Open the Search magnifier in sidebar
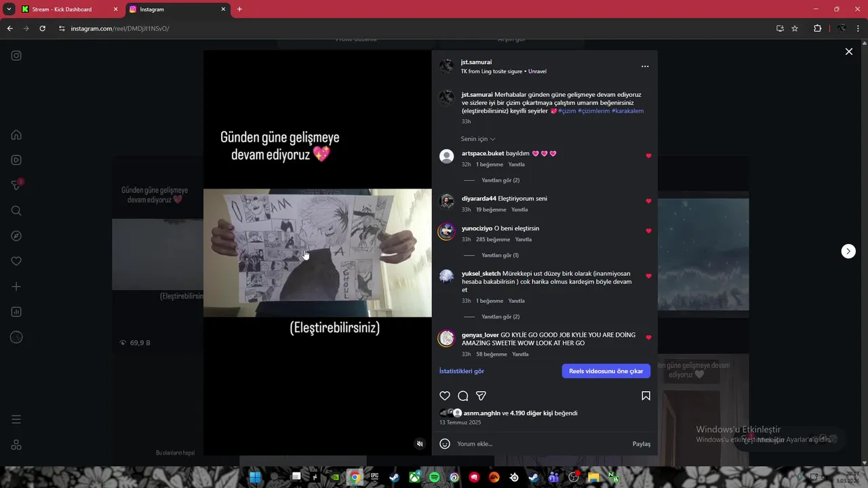868x488 pixels. 16,211
